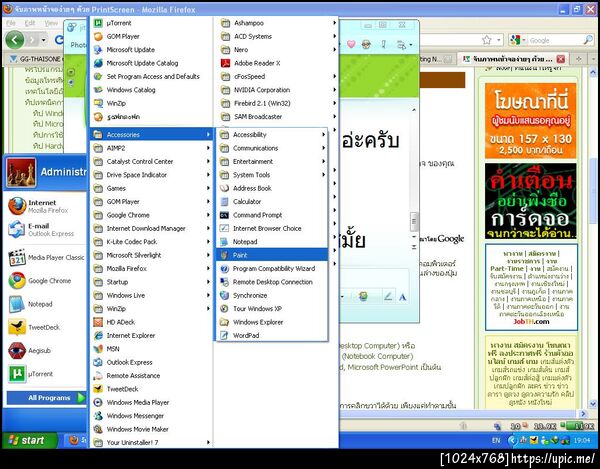
Task: Click the Start button
Action: 29,440
